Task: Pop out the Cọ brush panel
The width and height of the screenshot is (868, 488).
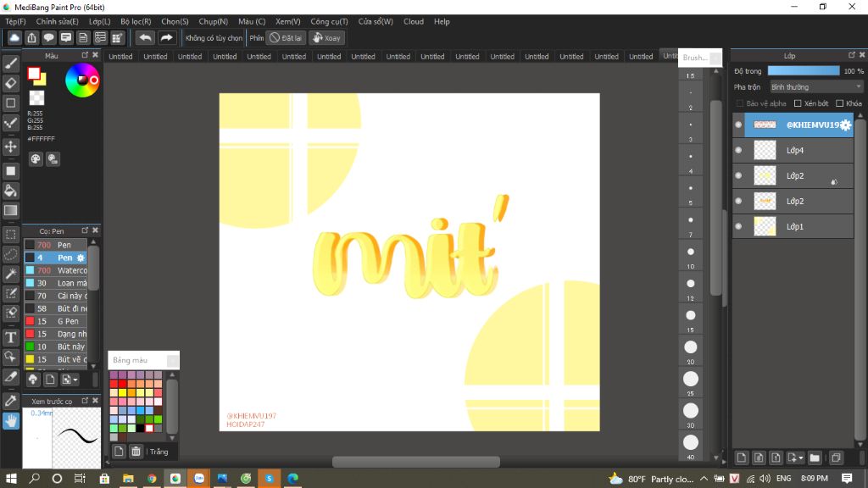Action: tap(85, 230)
